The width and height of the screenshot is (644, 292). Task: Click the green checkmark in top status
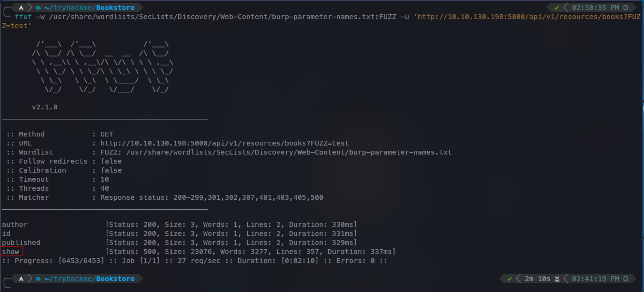click(557, 8)
